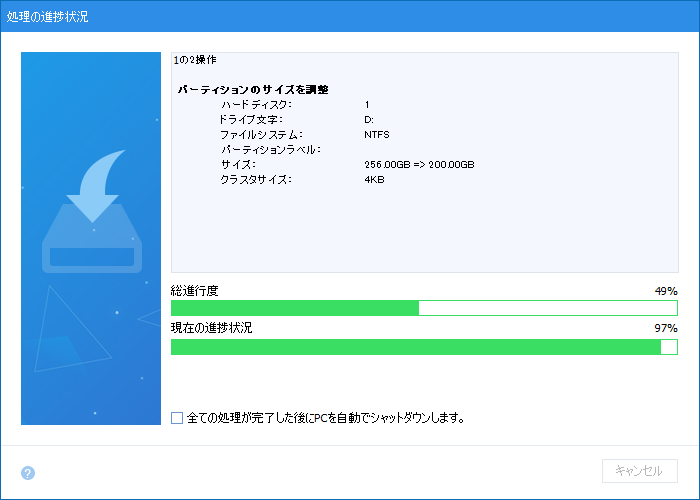Viewport: 700px width, 500px height.
Task: Click the 総進行度 progress bar
Action: [x=424, y=308]
